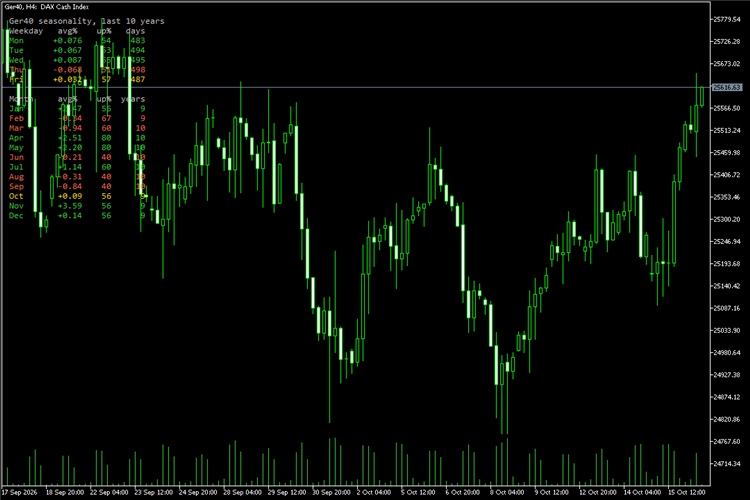
Task: Click the 'Jun' month row label
Action: point(16,157)
